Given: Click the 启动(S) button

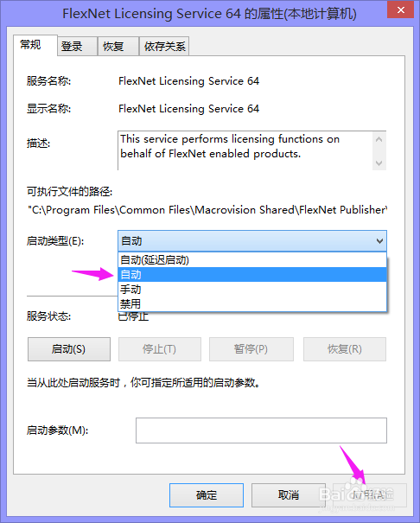Looking at the screenshot, I should click(x=69, y=349).
